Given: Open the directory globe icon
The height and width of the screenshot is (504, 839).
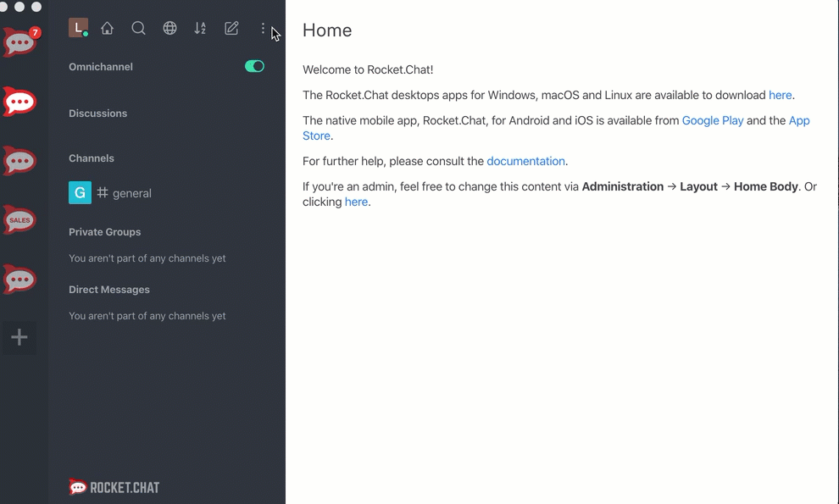Looking at the screenshot, I should (x=169, y=28).
